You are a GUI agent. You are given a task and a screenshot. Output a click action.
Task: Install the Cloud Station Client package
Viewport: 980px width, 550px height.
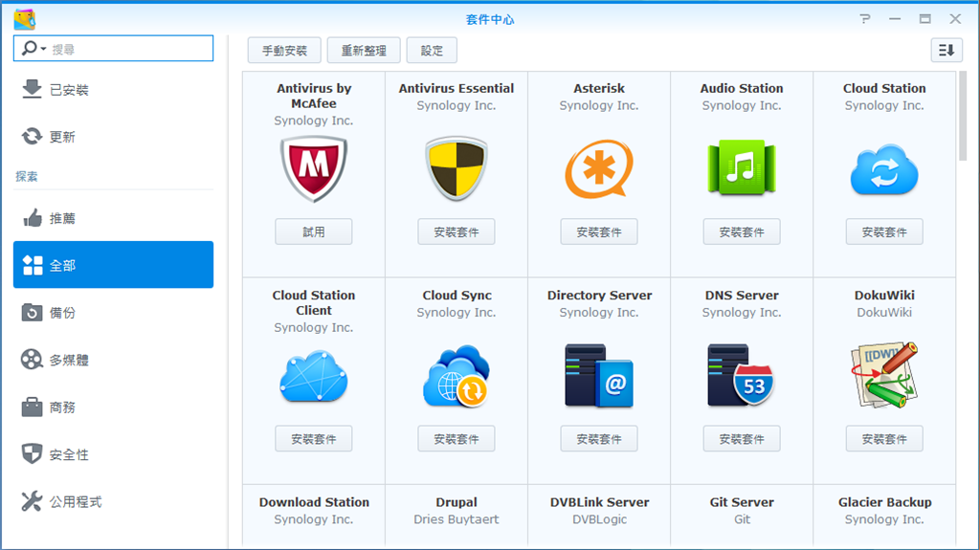313,439
